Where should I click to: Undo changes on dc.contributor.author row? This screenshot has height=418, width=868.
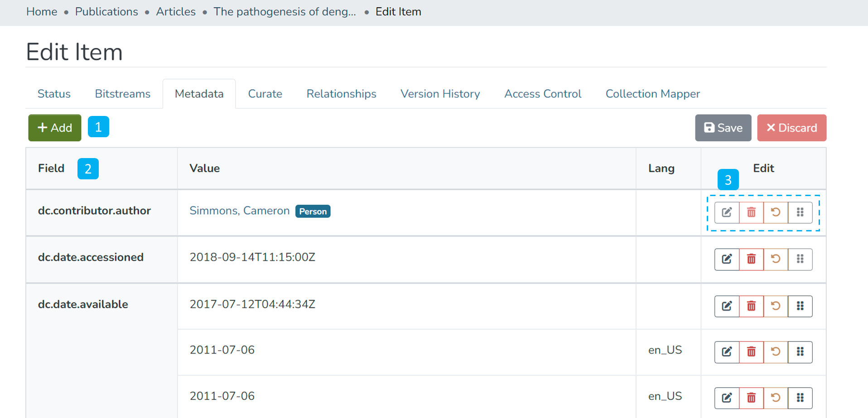click(x=776, y=212)
